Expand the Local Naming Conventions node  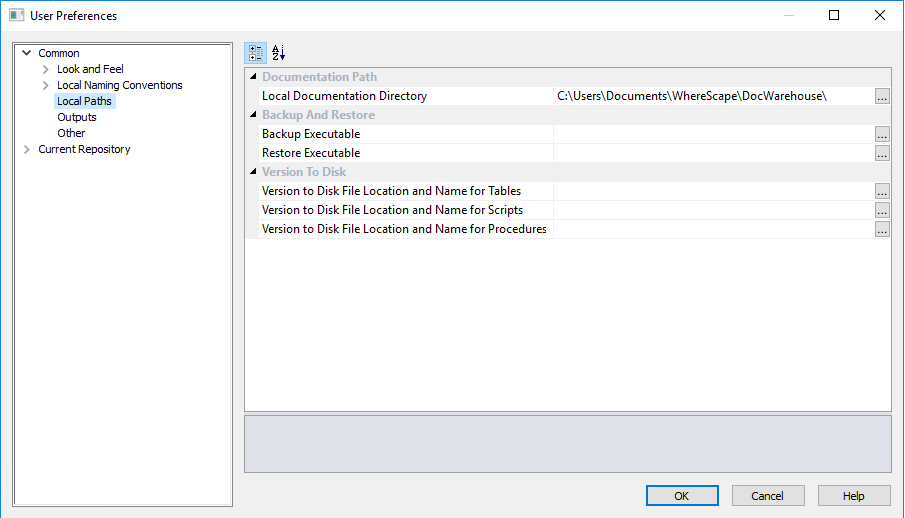pyautogui.click(x=46, y=86)
